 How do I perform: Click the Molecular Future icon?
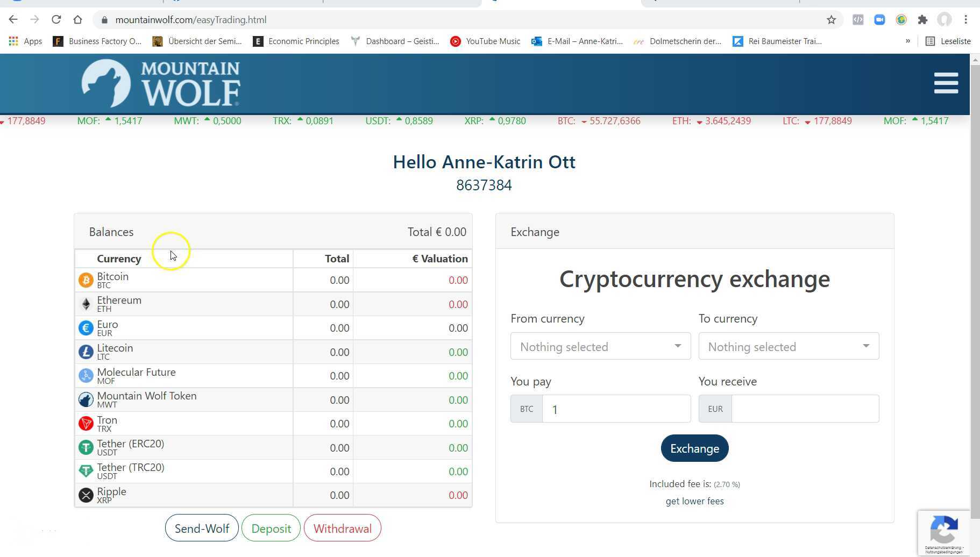point(86,376)
